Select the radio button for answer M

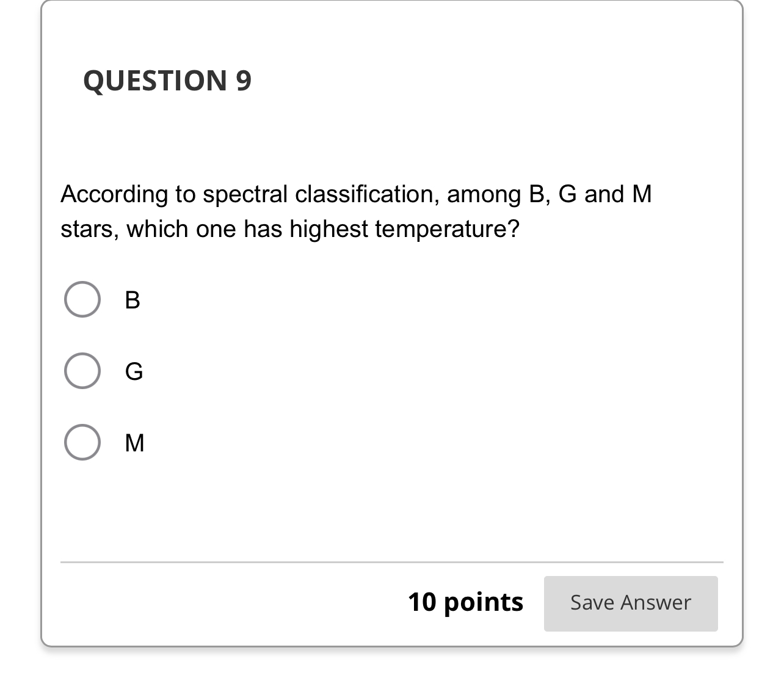coord(82,442)
